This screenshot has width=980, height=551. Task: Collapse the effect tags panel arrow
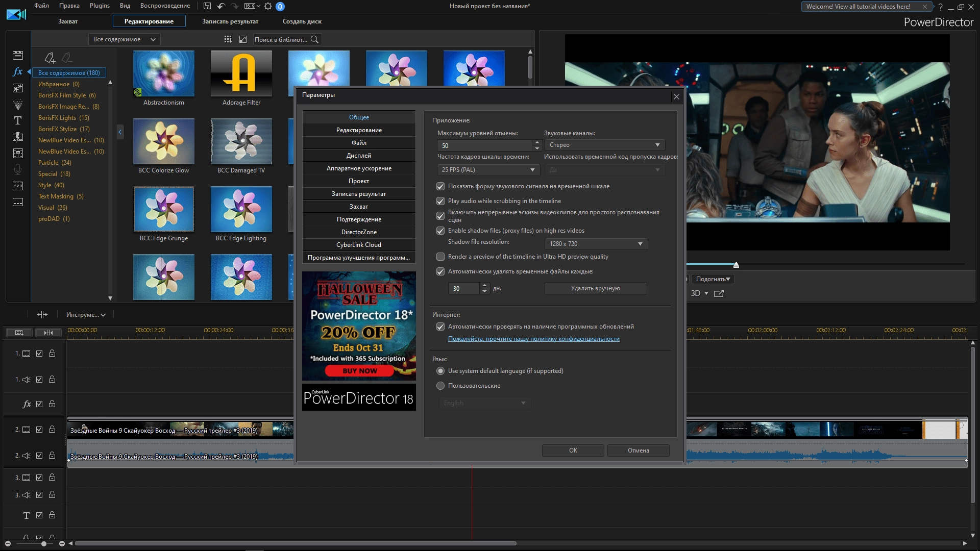point(120,132)
